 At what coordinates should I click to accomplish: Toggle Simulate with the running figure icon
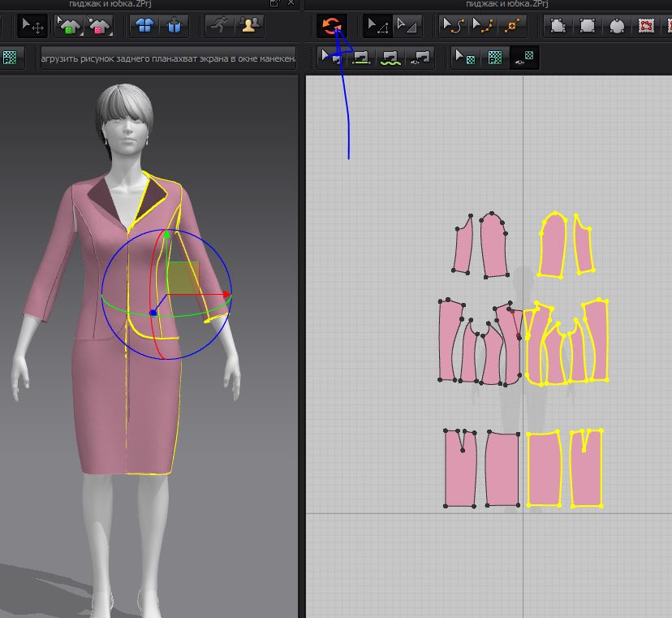coord(218,26)
